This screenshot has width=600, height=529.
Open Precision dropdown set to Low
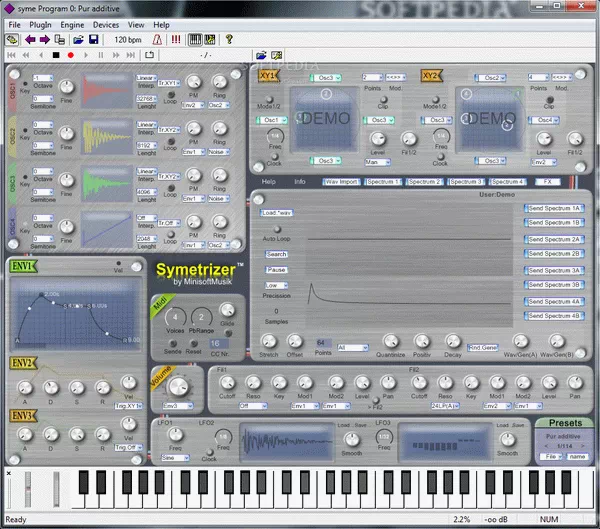click(x=276, y=286)
